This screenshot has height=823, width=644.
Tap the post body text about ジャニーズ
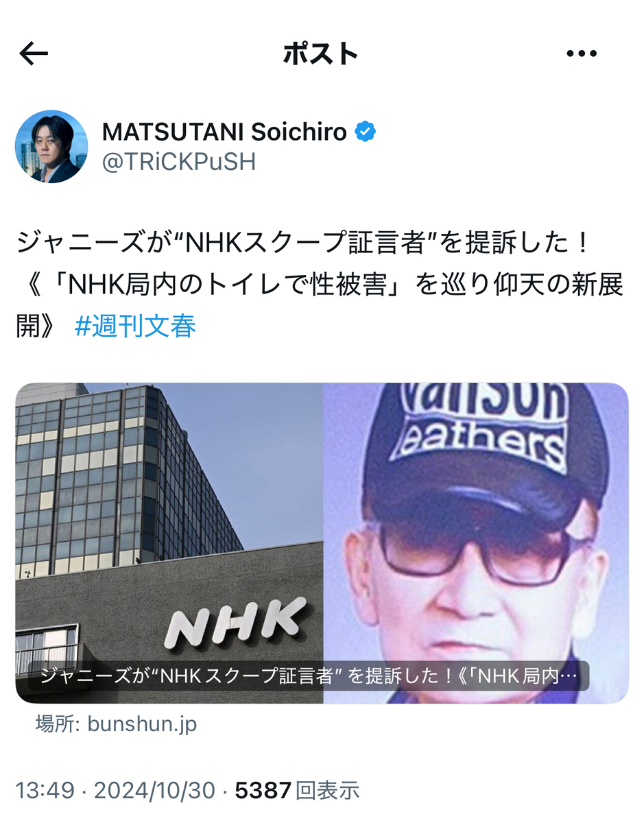[320, 285]
